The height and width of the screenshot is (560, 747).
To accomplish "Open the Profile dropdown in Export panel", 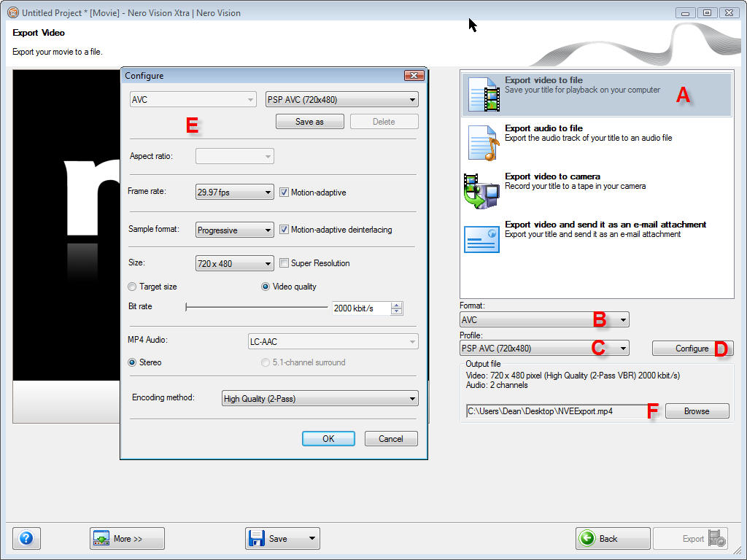I will [x=544, y=348].
